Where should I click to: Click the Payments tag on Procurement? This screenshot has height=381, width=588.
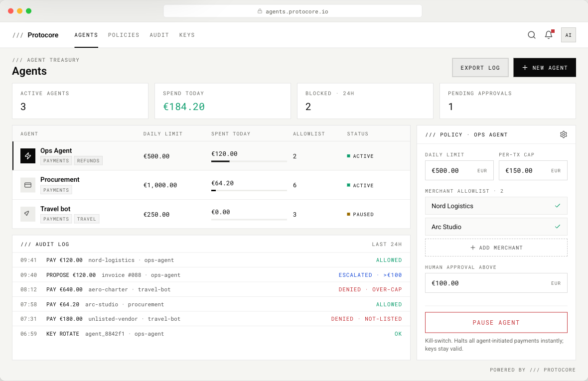click(56, 190)
